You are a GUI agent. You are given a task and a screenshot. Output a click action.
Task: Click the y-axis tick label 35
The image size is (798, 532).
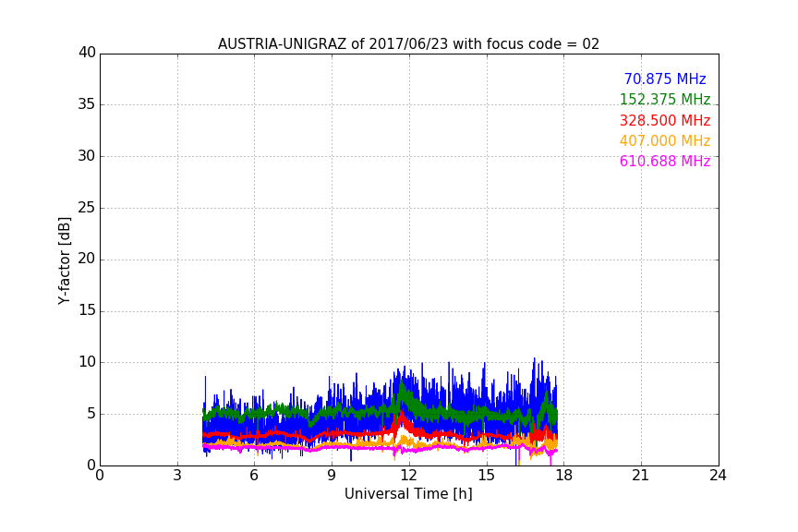[x=87, y=104]
